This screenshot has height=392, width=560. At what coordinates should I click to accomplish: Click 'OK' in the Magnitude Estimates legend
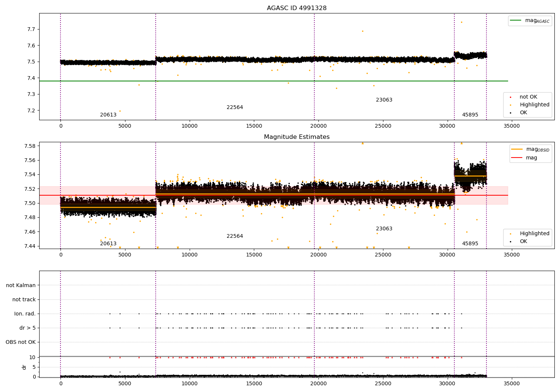[x=519, y=242]
